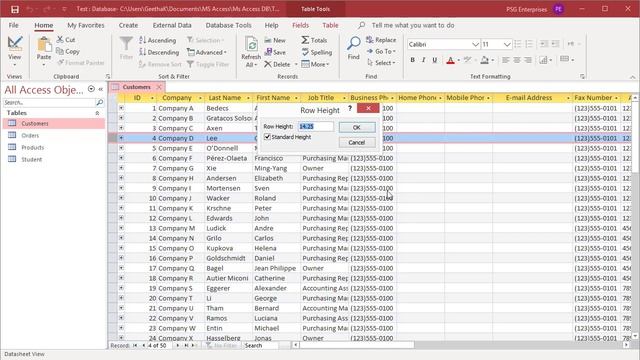Switch to the Create ribbon tab
The image size is (640, 360).
[128, 25]
